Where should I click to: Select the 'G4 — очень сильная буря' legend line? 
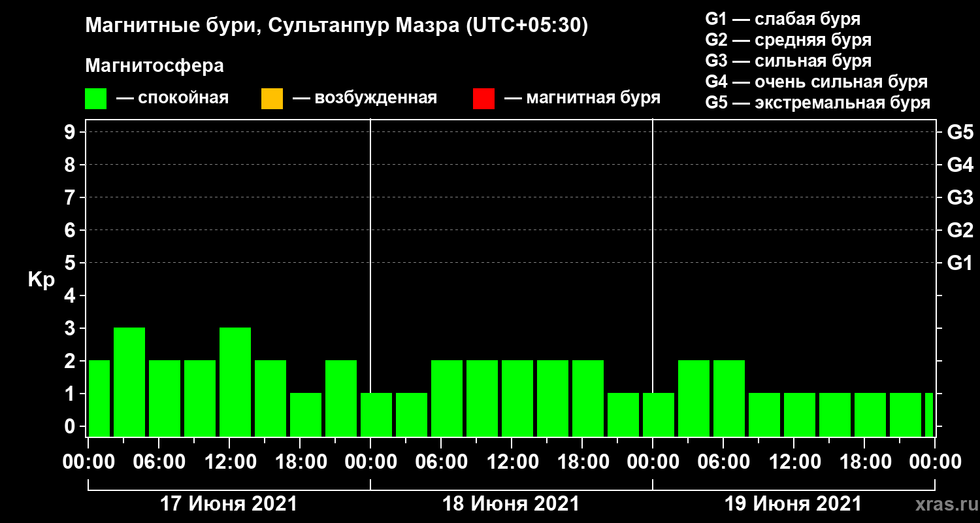[817, 82]
